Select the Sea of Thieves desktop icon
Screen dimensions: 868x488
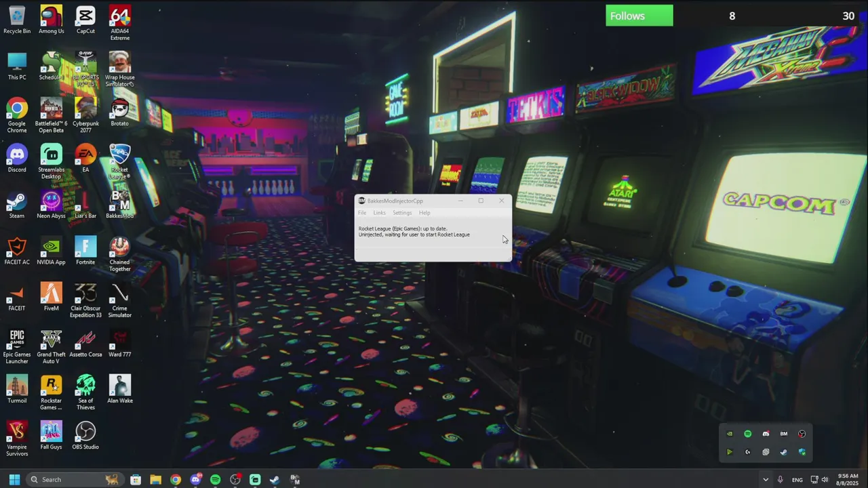[x=85, y=392]
